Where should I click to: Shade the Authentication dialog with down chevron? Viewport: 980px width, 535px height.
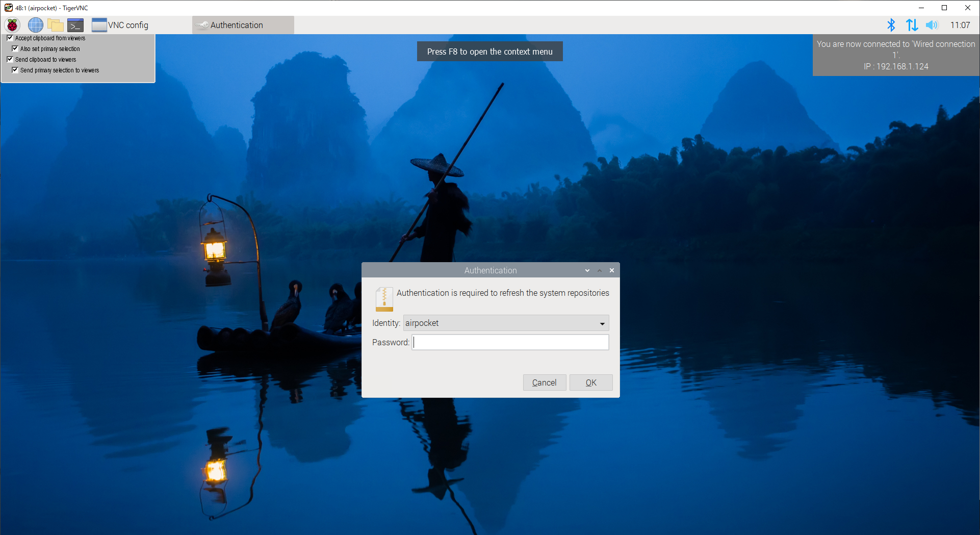click(x=587, y=270)
